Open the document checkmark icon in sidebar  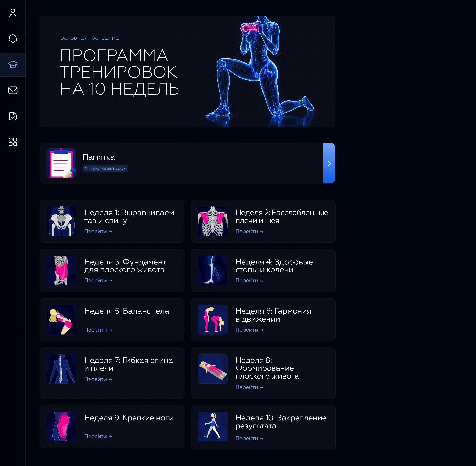pos(13,116)
